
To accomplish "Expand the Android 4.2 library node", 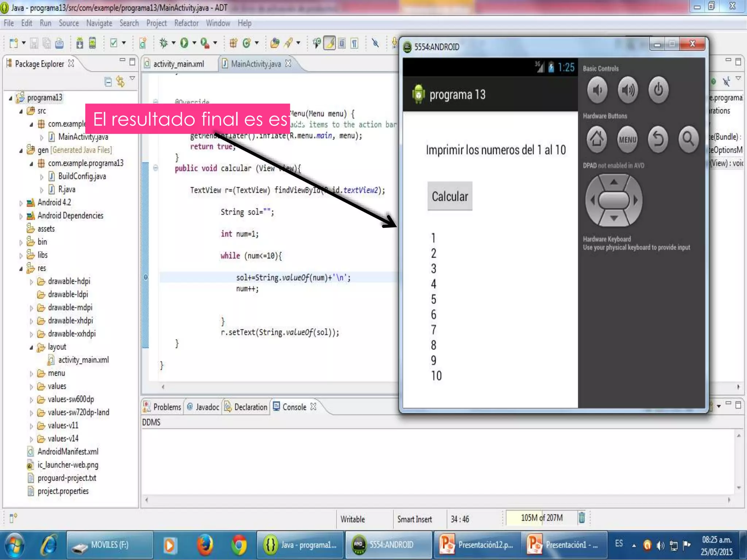I will pos(21,203).
